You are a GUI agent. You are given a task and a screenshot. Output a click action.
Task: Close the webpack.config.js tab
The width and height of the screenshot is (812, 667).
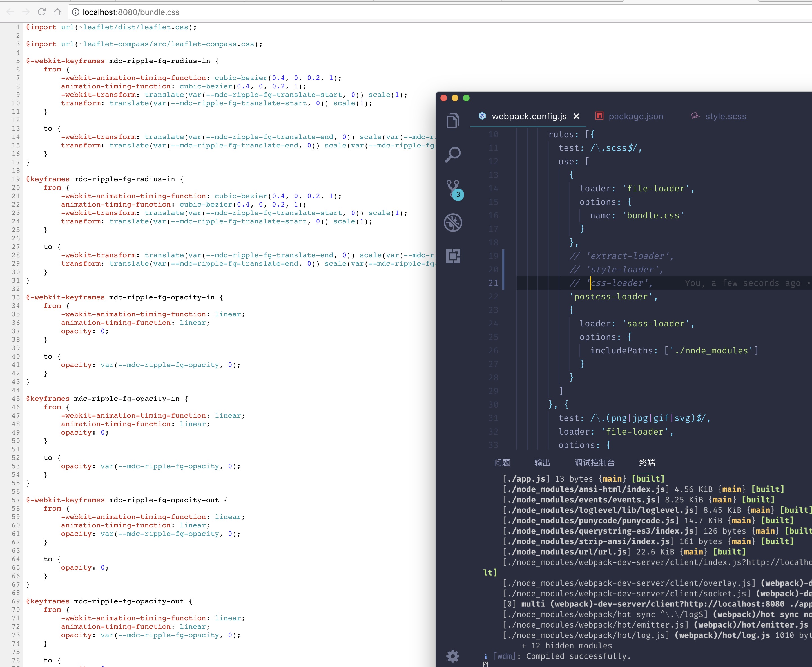coord(576,117)
